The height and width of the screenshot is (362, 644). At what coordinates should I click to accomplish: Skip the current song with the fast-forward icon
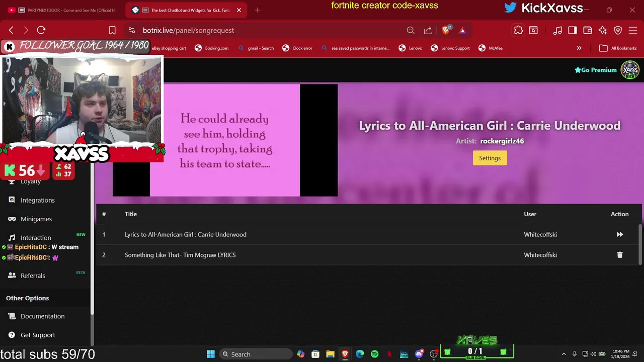(x=619, y=234)
